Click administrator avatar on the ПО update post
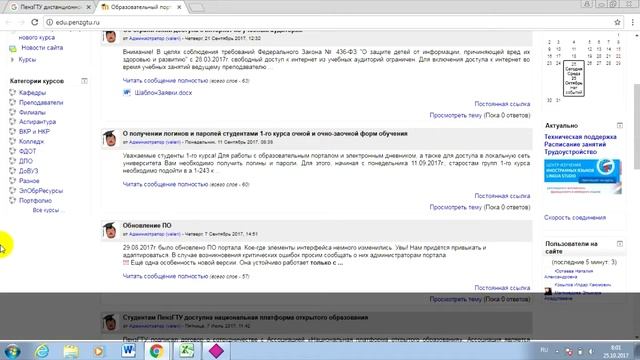Screen dimensions: 640x360 pyautogui.click(x=109, y=230)
